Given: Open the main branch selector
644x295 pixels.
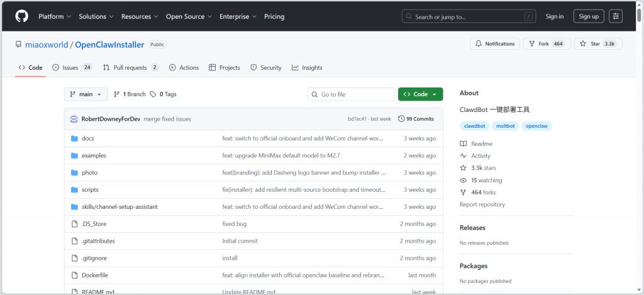Looking at the screenshot, I should [x=86, y=94].
